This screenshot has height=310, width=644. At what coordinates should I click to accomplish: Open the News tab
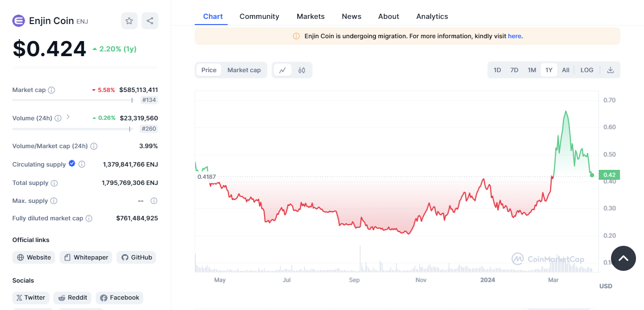coord(352,17)
